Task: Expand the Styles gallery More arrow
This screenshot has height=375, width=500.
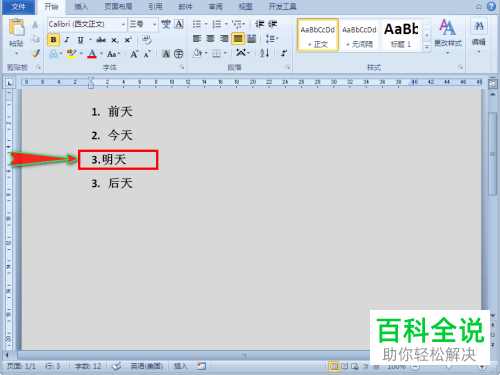Action: click(427, 47)
